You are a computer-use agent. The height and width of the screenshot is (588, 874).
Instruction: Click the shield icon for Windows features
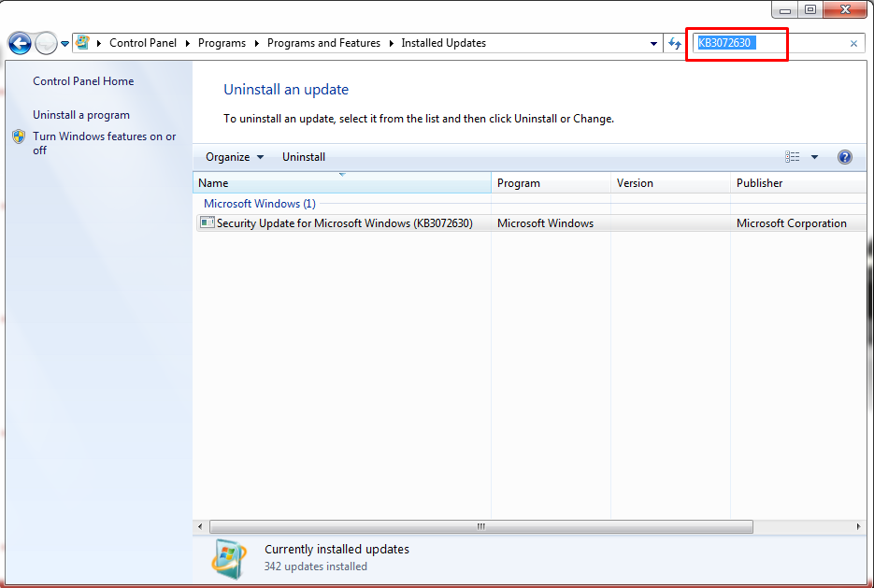(x=19, y=136)
